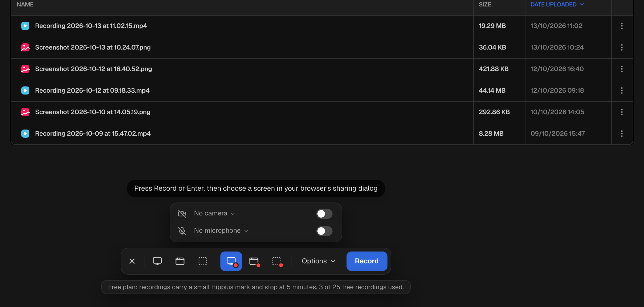Viewport: 644px width, 307px height.
Task: Select record window icon
Action: click(x=254, y=261)
